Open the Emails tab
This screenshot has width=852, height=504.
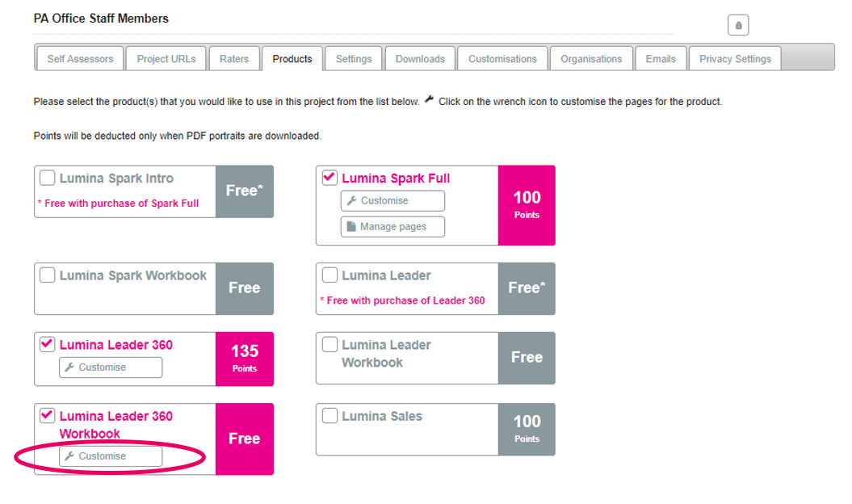(660, 59)
